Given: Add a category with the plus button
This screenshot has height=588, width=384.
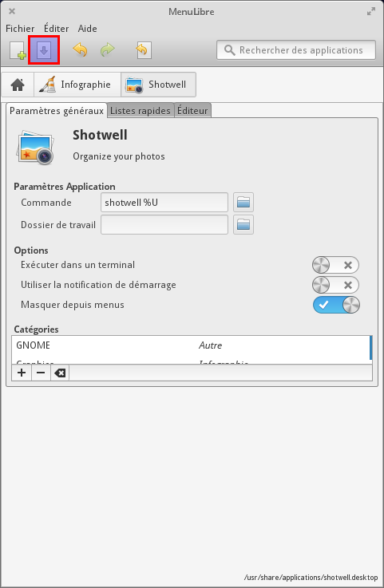Looking at the screenshot, I should point(22,373).
